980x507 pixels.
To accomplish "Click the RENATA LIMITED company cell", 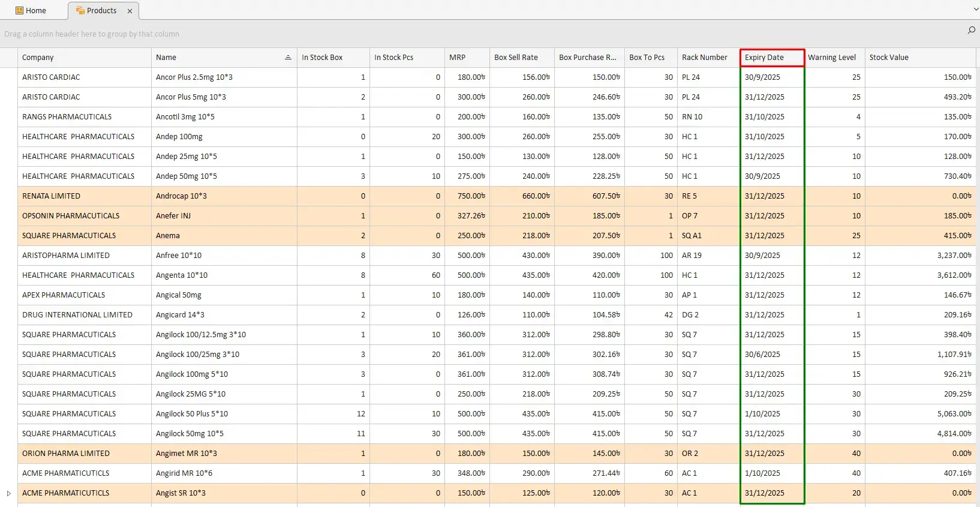I will [x=85, y=196].
